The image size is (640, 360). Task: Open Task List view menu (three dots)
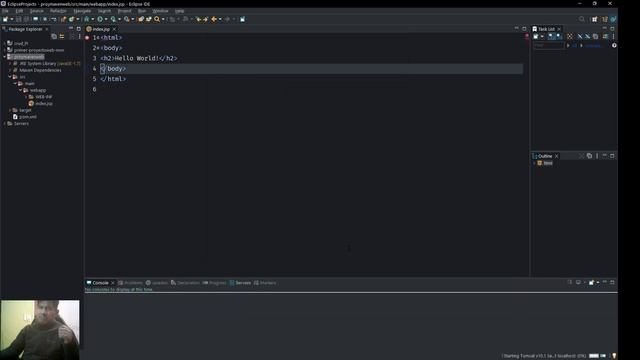coord(613,36)
